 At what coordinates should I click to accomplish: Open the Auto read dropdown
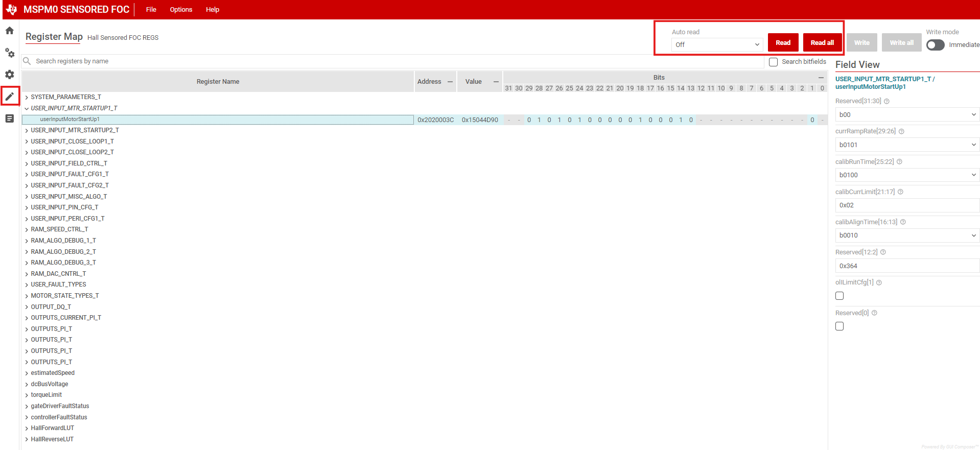click(x=717, y=45)
